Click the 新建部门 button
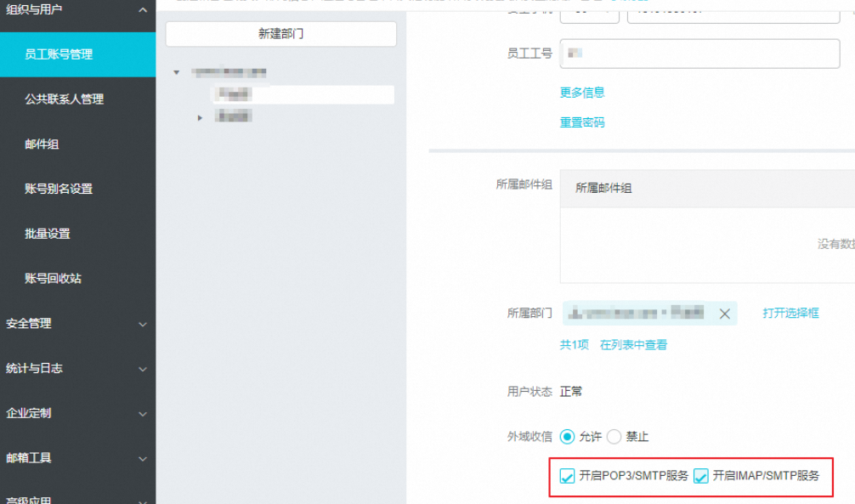855x504 pixels. point(280,34)
